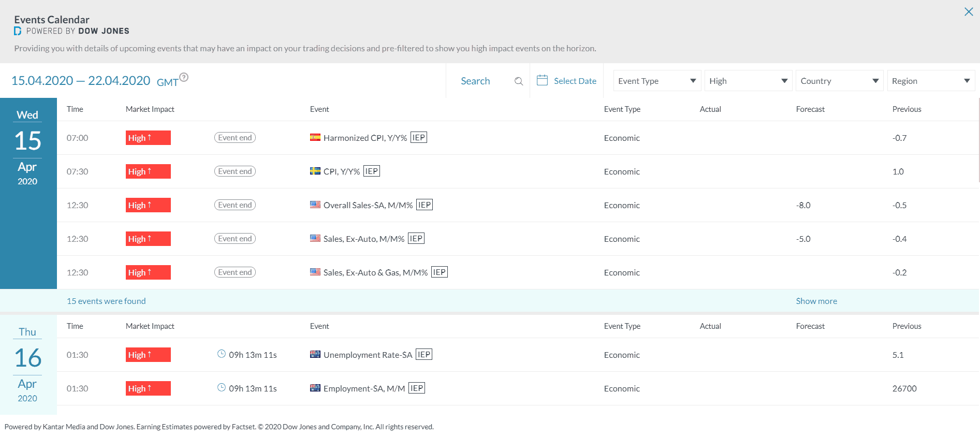980x436 pixels.
Task: Open the High impact filter dropdown
Action: (x=748, y=81)
